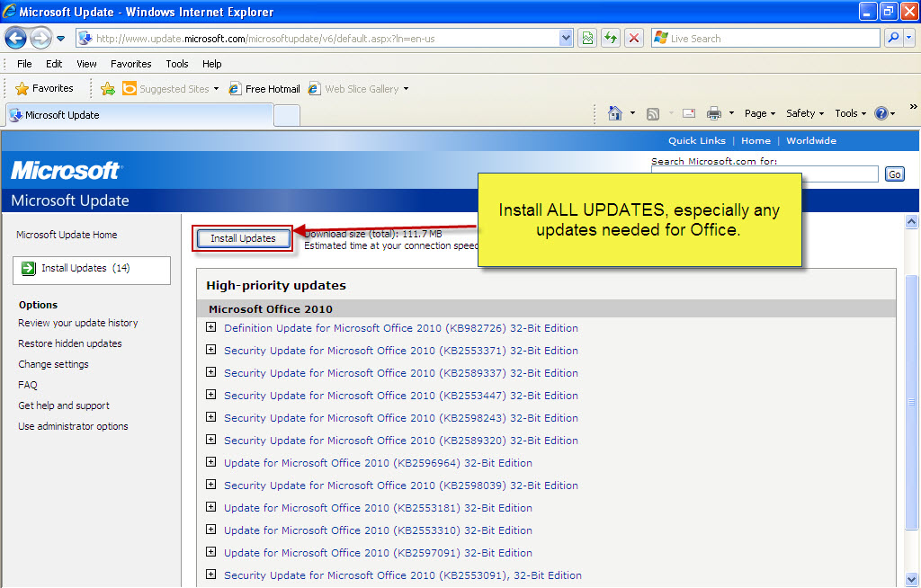The height and width of the screenshot is (588, 921).
Task: Click Use administrator options
Action: pyautogui.click(x=73, y=426)
